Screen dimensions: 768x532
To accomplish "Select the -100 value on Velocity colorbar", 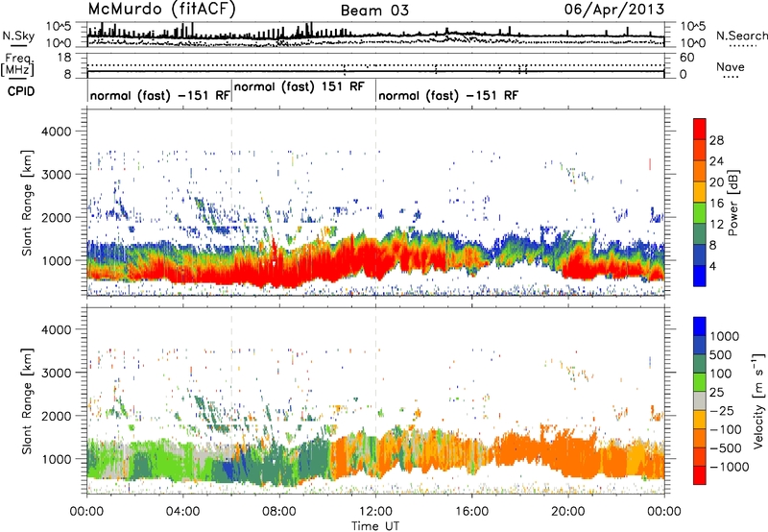I will click(725, 429).
